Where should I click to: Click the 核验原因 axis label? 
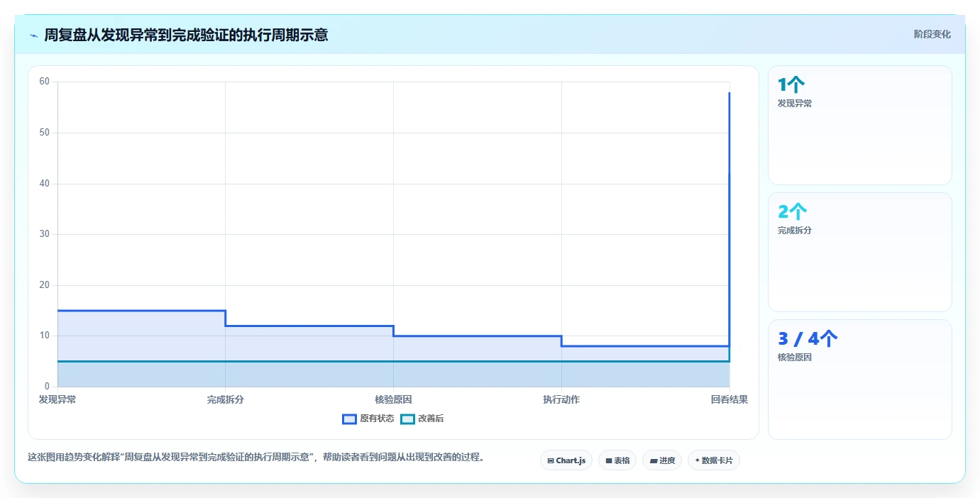393,399
